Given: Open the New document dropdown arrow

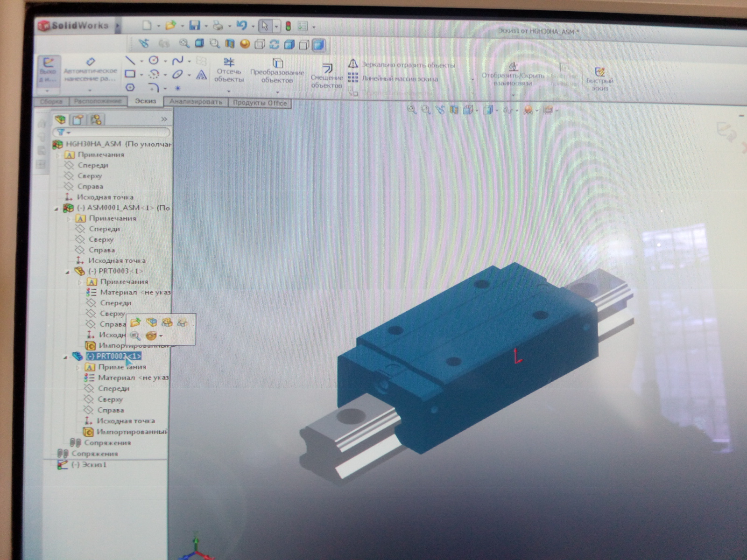Looking at the screenshot, I should pos(158,26).
